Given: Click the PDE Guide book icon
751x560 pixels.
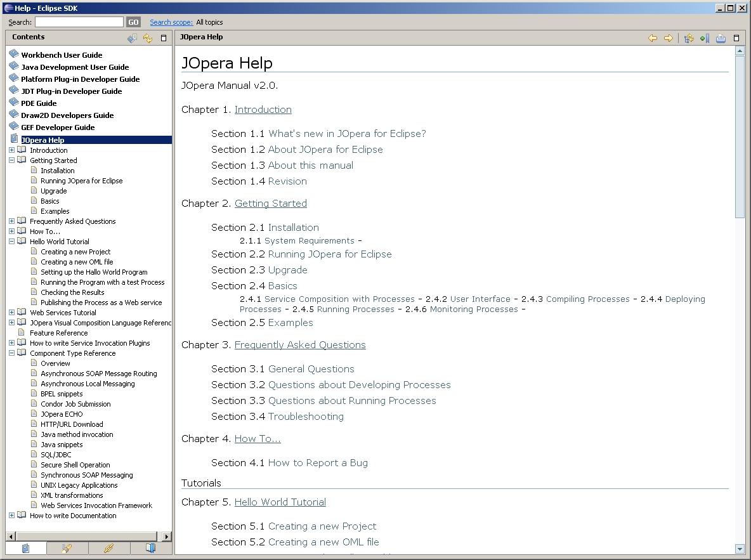Looking at the screenshot, I should pyautogui.click(x=14, y=102).
